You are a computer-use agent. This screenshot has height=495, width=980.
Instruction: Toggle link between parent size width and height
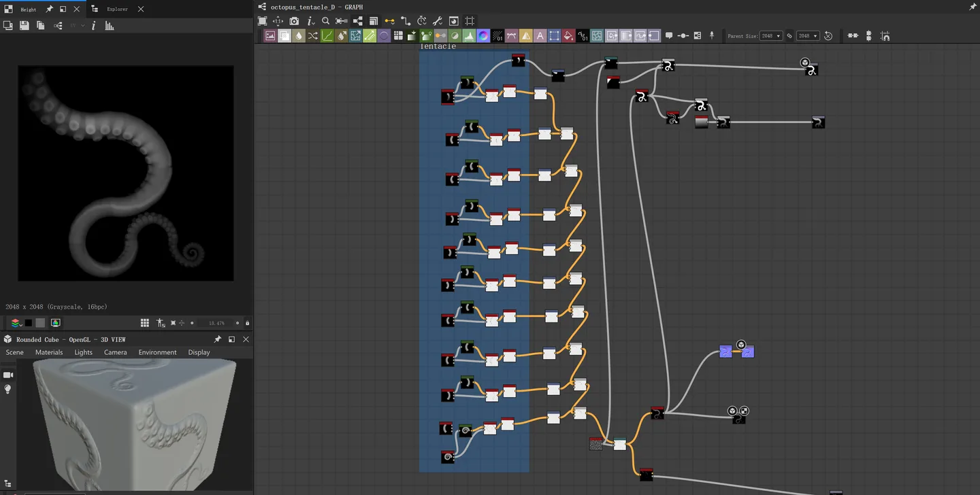(789, 36)
